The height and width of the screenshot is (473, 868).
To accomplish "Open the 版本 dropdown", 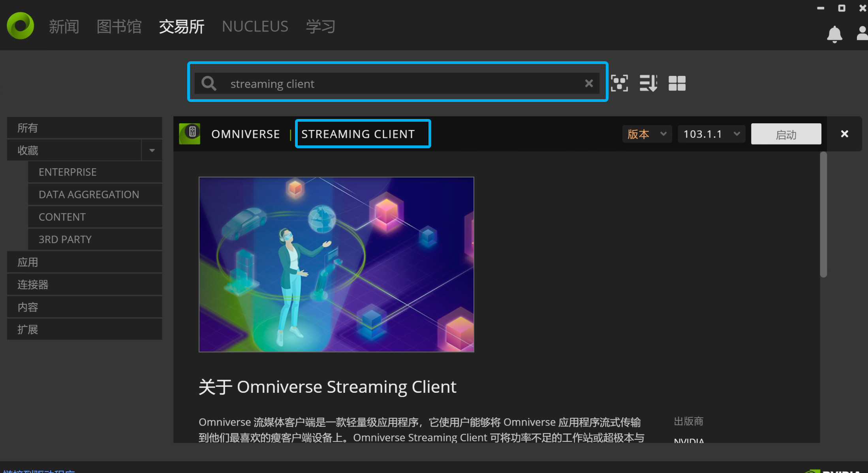I will (x=647, y=134).
